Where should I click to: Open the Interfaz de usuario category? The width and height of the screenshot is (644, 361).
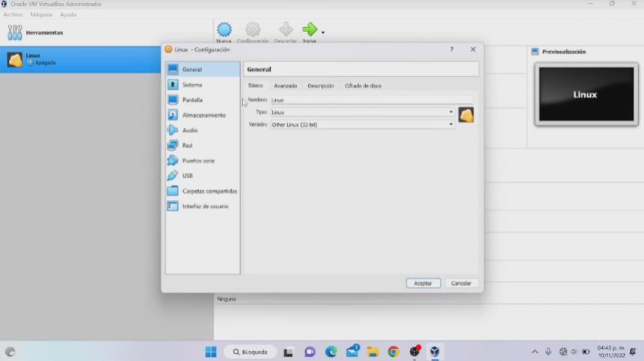[x=203, y=207]
